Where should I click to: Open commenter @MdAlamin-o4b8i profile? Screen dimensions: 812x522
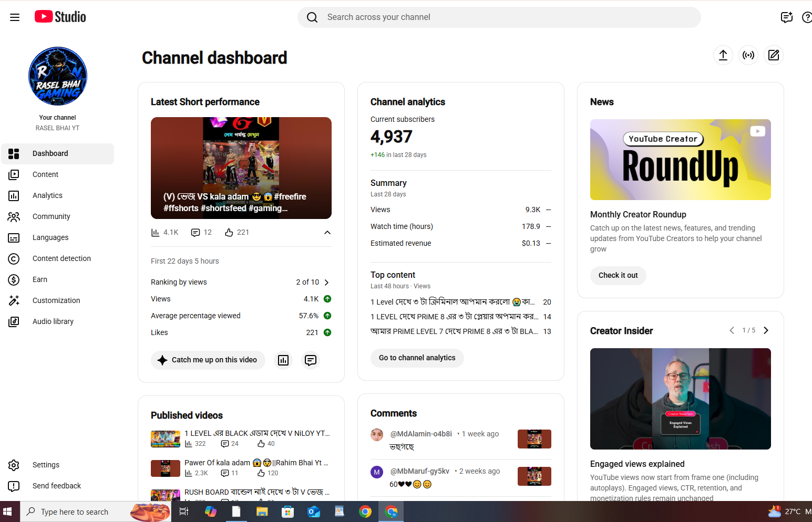tap(421, 434)
